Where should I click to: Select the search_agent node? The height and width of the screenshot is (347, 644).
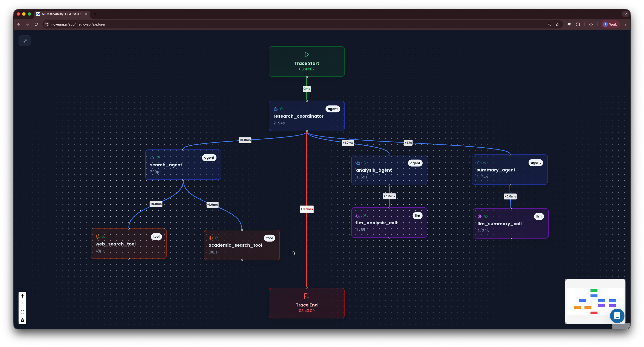pyautogui.click(x=183, y=165)
